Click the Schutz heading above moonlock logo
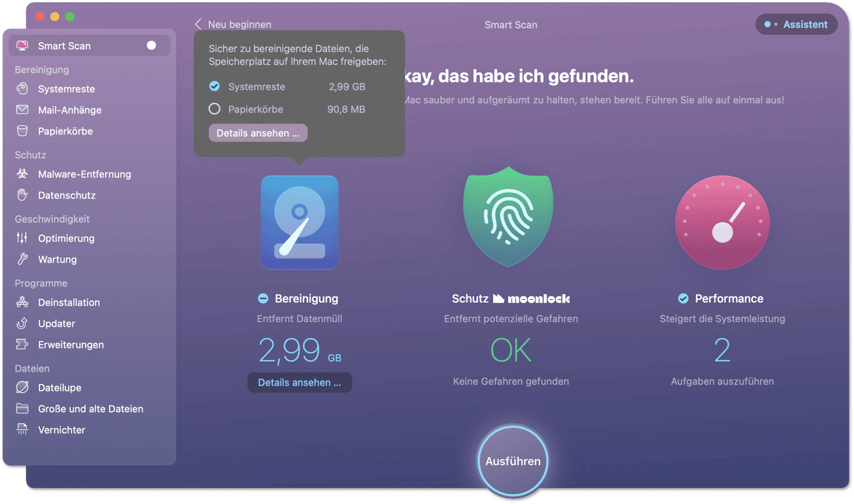This screenshot has height=504, width=854. point(470,299)
